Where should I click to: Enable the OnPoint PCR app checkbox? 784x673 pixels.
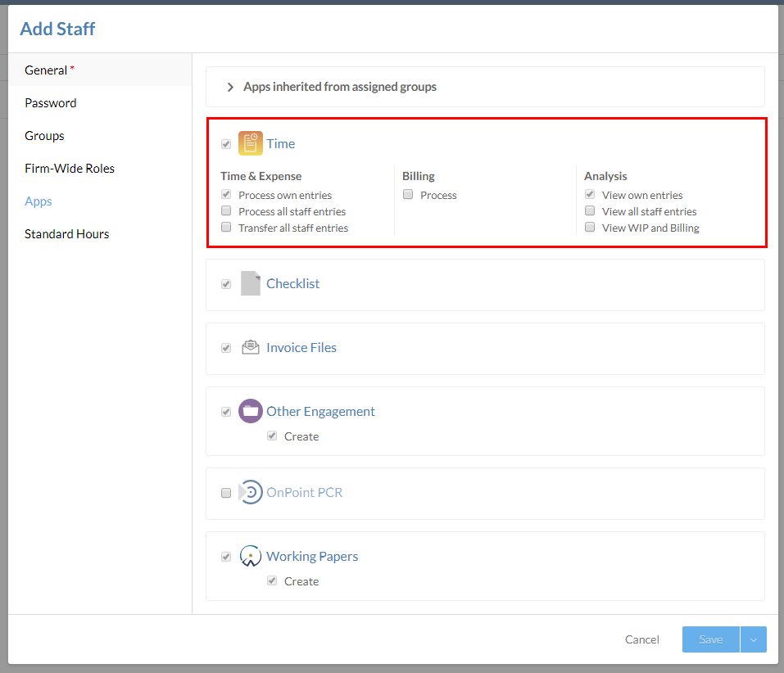pos(226,493)
